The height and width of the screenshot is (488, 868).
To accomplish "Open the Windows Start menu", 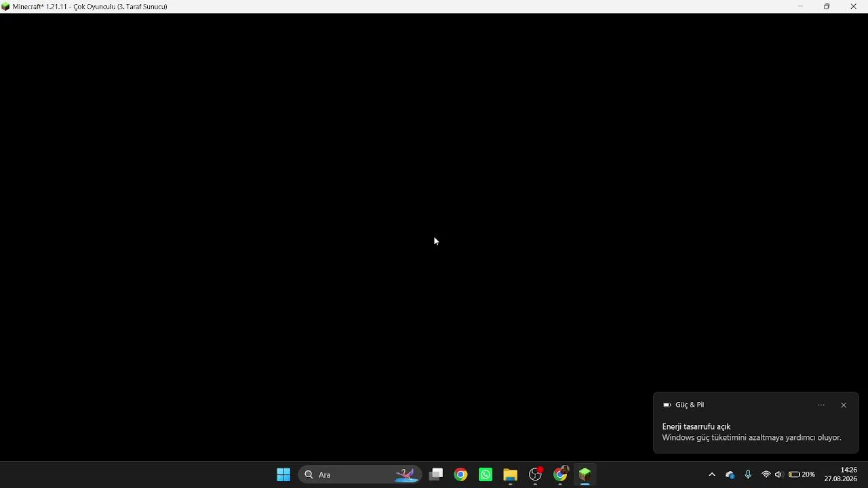I will 283,474.
